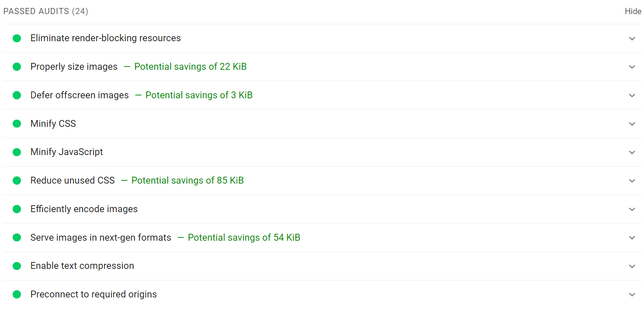Click green circle next to Defer offscreen images
This screenshot has width=644, height=309.
coord(17,95)
